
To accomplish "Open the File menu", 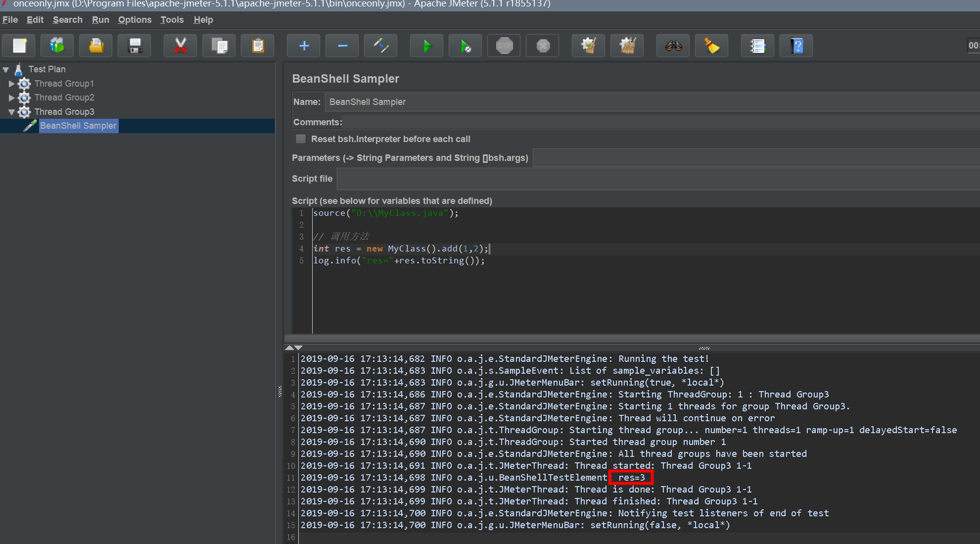I will point(10,20).
